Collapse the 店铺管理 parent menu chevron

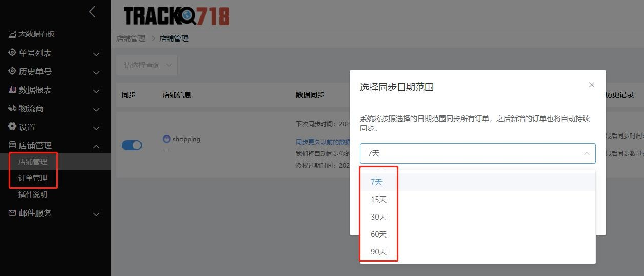[x=96, y=146]
